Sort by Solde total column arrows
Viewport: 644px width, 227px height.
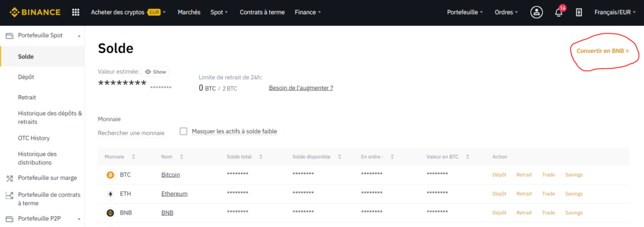[260, 157]
